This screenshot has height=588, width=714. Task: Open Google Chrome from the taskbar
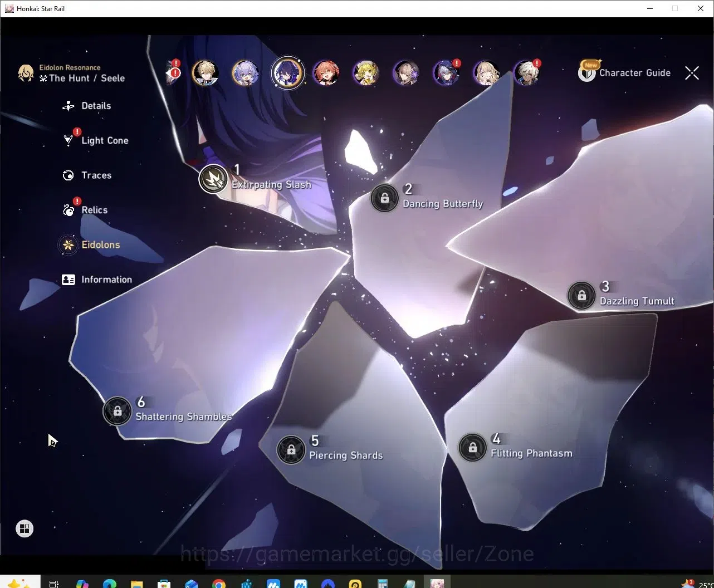pyautogui.click(x=219, y=583)
